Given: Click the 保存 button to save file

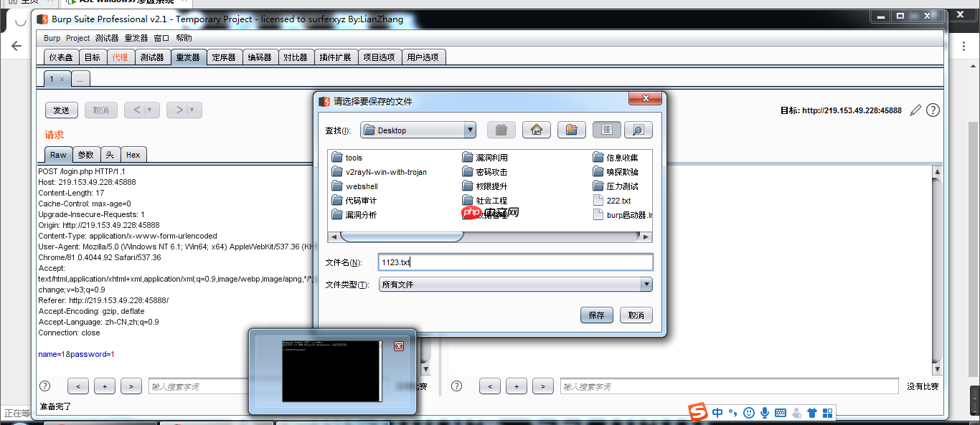Looking at the screenshot, I should click(596, 315).
